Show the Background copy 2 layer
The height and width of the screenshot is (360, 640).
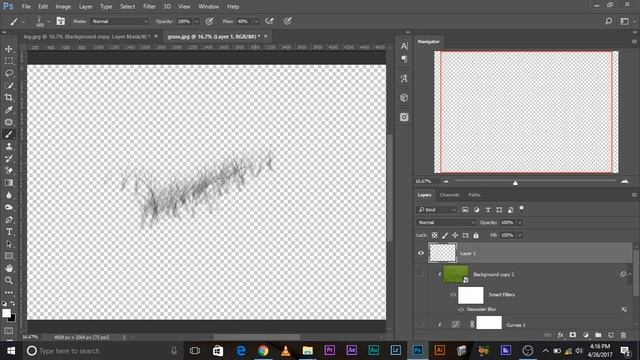pyautogui.click(x=421, y=274)
